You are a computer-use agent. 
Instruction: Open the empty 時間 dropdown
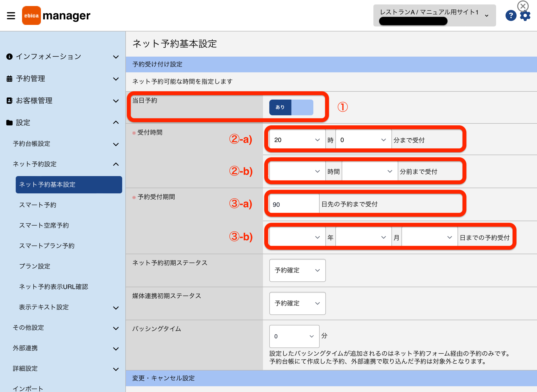tap(297, 171)
